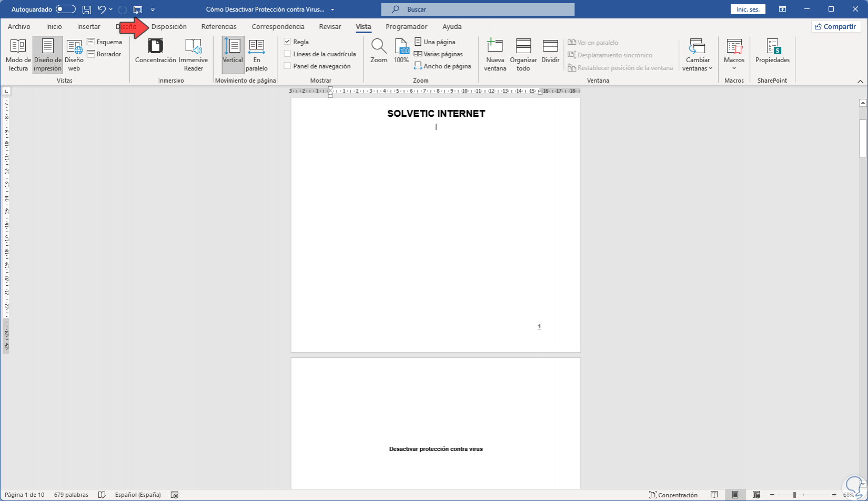Switch to the Revisar tab
This screenshot has width=868, height=501.
tap(330, 26)
